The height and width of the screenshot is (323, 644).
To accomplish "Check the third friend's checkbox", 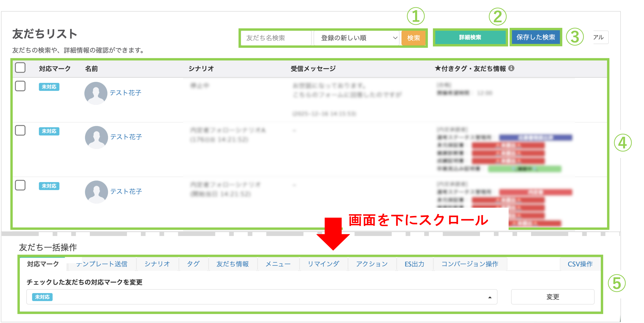I will tap(20, 185).
